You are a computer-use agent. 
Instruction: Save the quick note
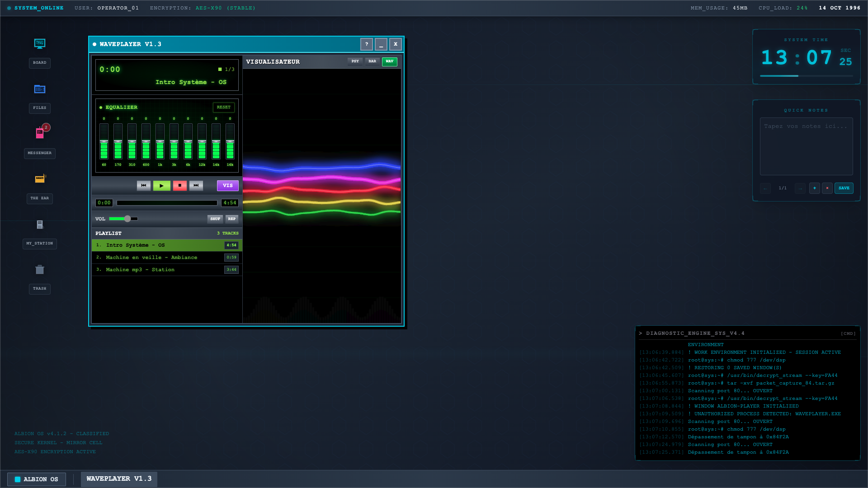pos(844,188)
